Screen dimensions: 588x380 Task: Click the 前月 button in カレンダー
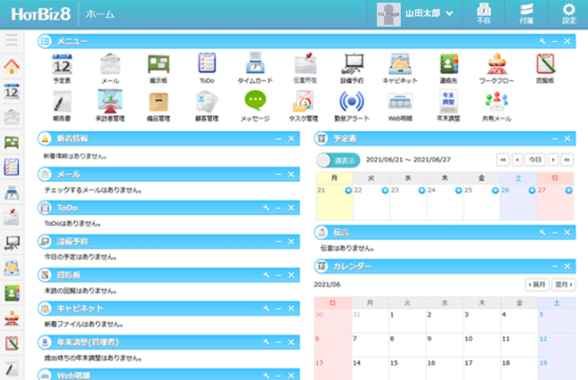click(x=537, y=285)
